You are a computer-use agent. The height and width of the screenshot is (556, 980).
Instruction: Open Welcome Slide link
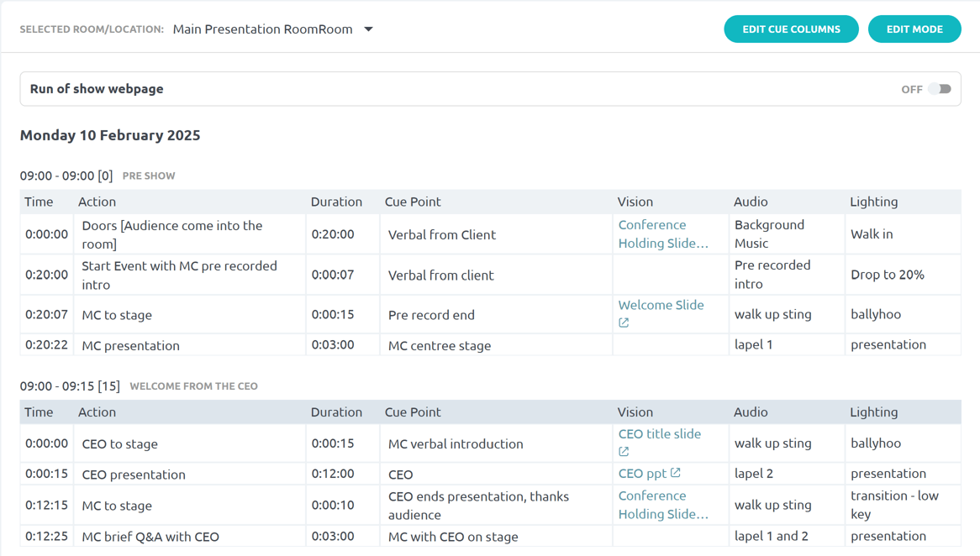coord(661,305)
